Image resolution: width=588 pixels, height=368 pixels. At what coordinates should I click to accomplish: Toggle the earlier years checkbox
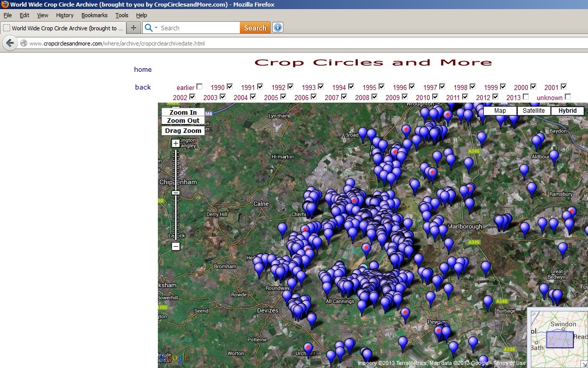click(199, 86)
